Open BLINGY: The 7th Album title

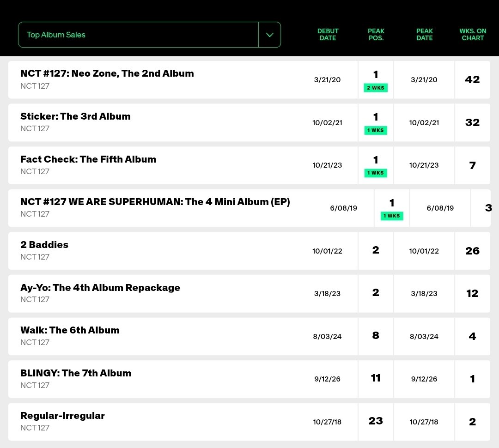(x=76, y=373)
